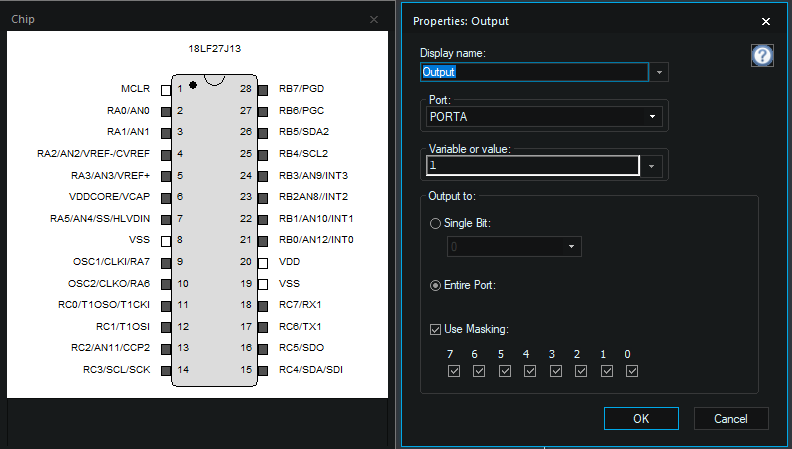Image resolution: width=792 pixels, height=449 pixels.
Task: Select pin 25 RB4/SCL2 square
Action: (263, 155)
